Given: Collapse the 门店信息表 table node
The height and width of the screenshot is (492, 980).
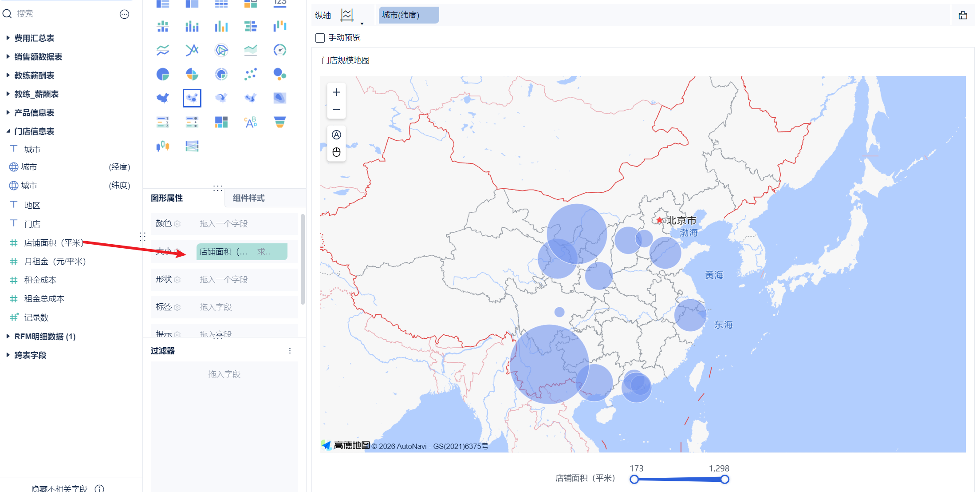Looking at the screenshot, I should (8, 131).
